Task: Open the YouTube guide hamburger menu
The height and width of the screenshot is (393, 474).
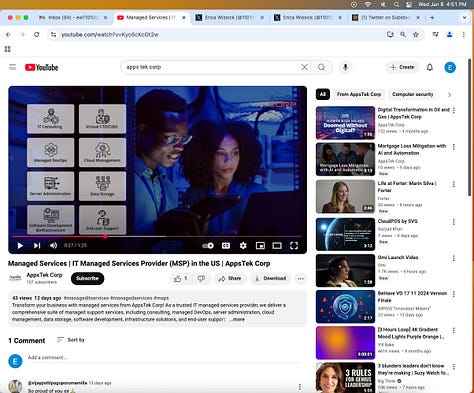Action: pyautogui.click(x=13, y=67)
